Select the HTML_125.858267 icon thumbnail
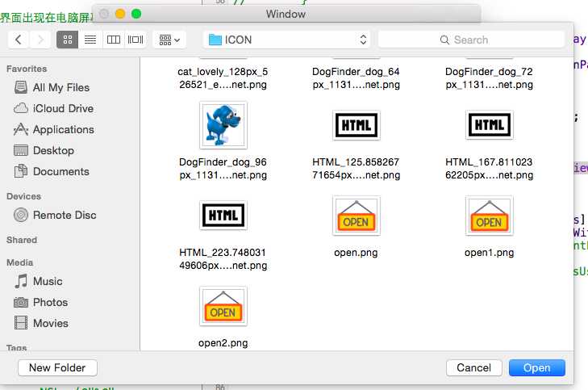588x390 pixels. pos(357,125)
